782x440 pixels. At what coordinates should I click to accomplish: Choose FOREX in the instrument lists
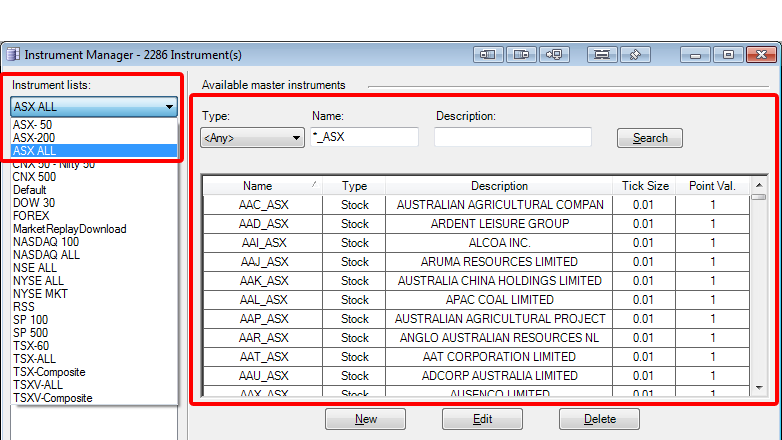click(94, 216)
